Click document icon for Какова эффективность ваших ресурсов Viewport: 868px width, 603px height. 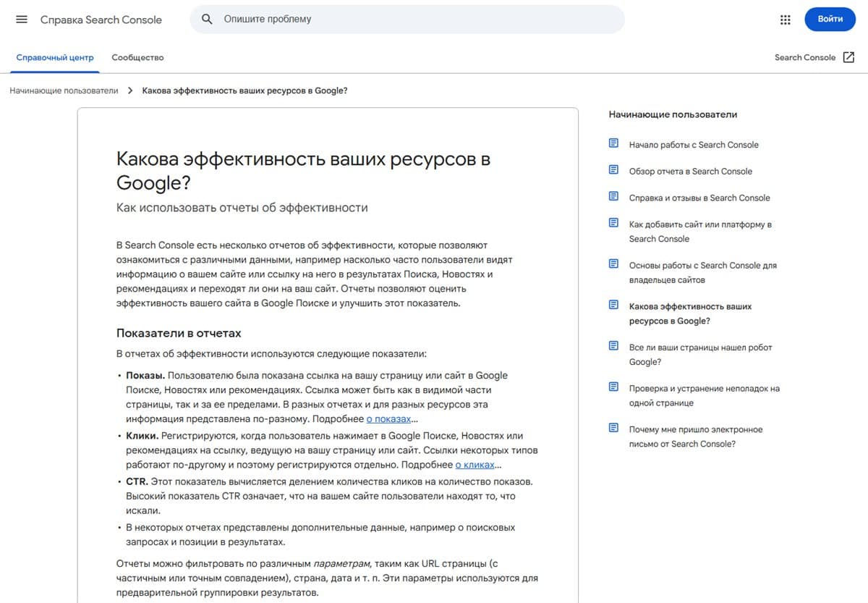pyautogui.click(x=614, y=305)
